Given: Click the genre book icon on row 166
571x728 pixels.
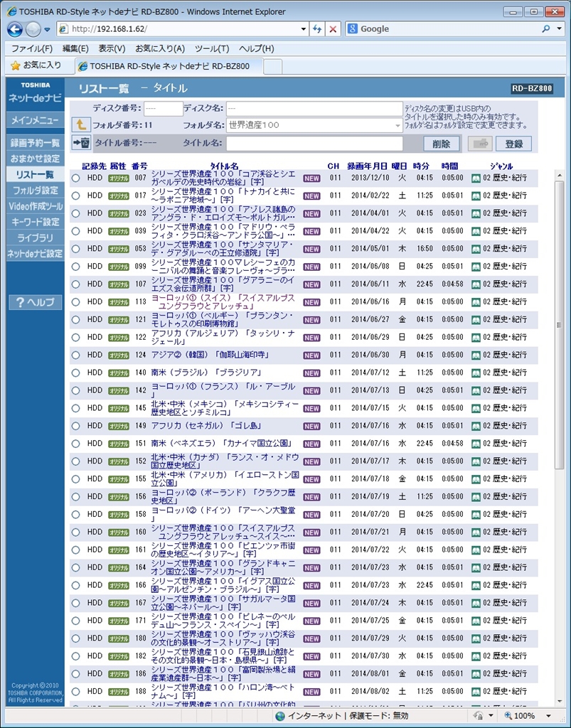Looking at the screenshot, I should point(476,585).
